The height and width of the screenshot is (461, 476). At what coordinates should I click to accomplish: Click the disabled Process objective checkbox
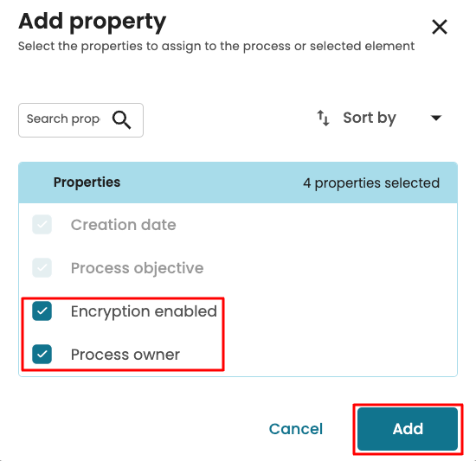click(x=42, y=268)
